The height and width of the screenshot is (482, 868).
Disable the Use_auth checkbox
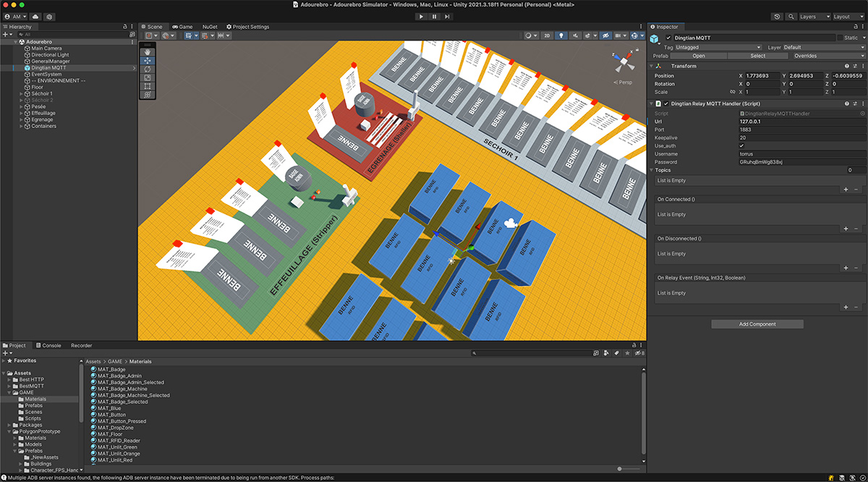[x=741, y=145]
